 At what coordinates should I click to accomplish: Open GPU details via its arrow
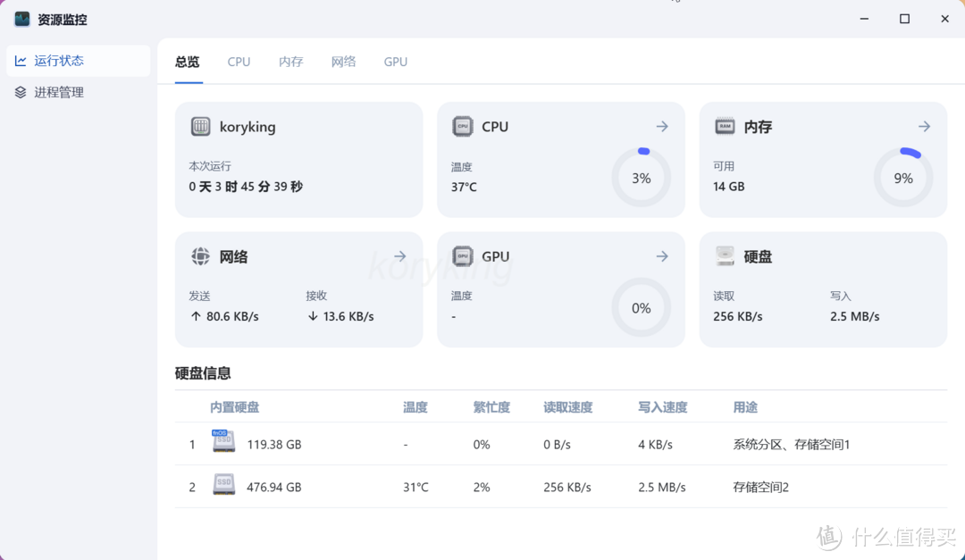click(661, 256)
